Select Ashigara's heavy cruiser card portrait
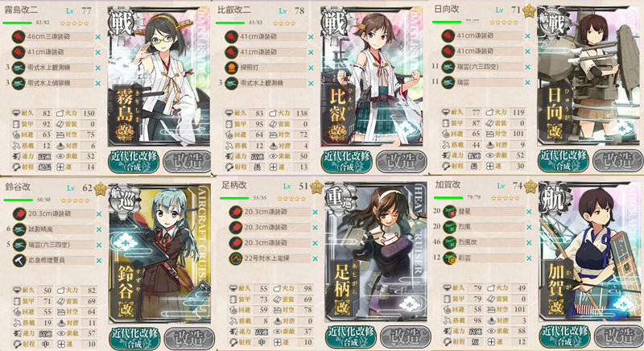644x351 pixels. (x=375, y=251)
